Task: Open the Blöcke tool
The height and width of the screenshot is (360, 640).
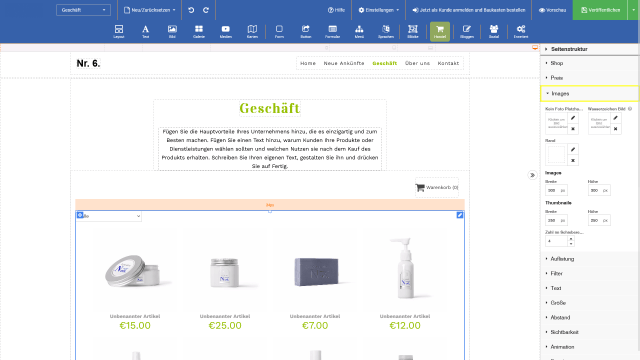Action: pos(413,31)
